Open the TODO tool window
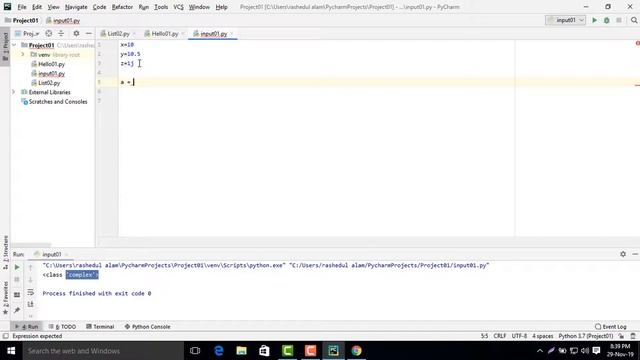 pyautogui.click(x=62, y=327)
